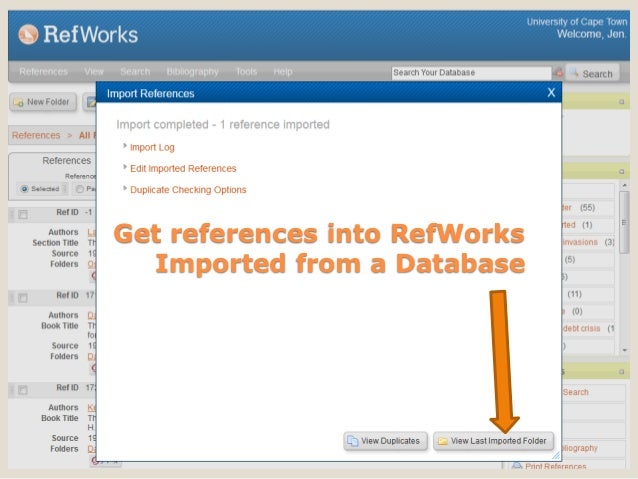Open the Bibliography menu
Screen dimensions: 638x479
click(192, 72)
